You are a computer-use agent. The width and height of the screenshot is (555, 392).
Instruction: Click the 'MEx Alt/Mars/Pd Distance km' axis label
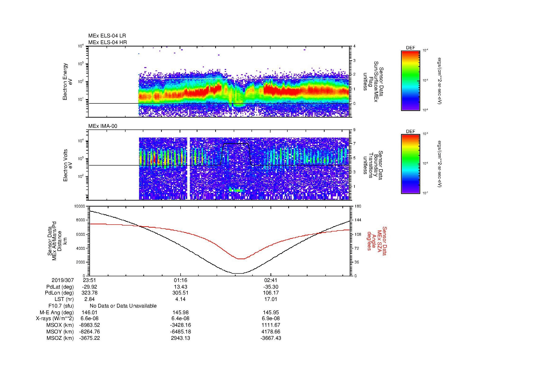click(x=57, y=241)
